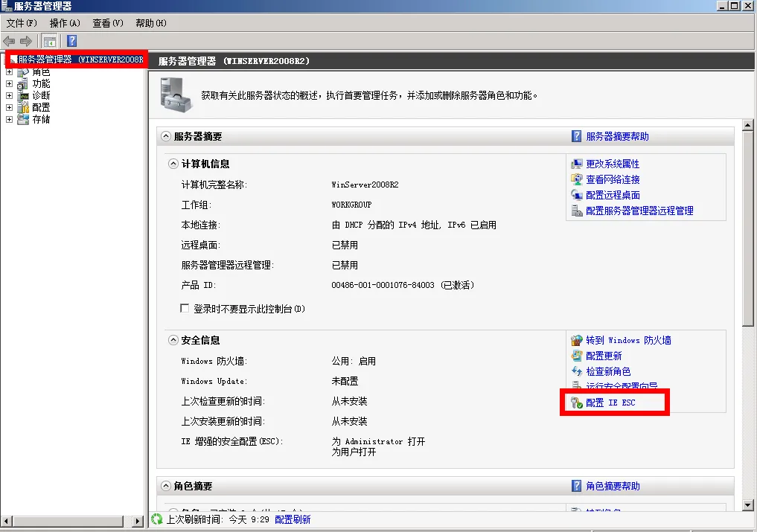Expand the 角色 tree node

tap(9, 72)
